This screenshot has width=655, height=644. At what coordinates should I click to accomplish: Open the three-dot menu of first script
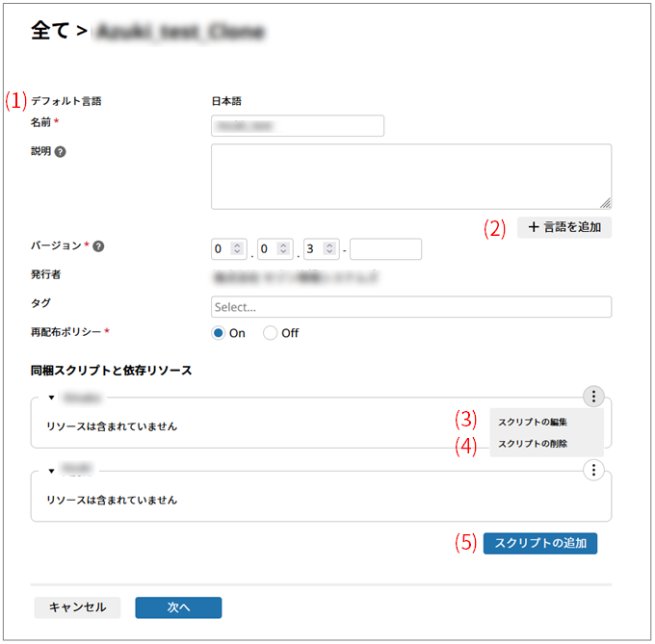point(594,396)
